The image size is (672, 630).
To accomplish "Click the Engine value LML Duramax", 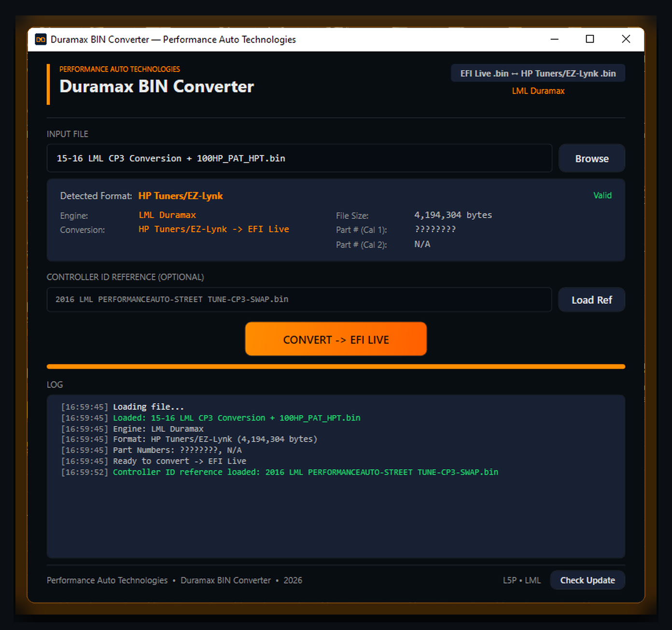I will 168,215.
